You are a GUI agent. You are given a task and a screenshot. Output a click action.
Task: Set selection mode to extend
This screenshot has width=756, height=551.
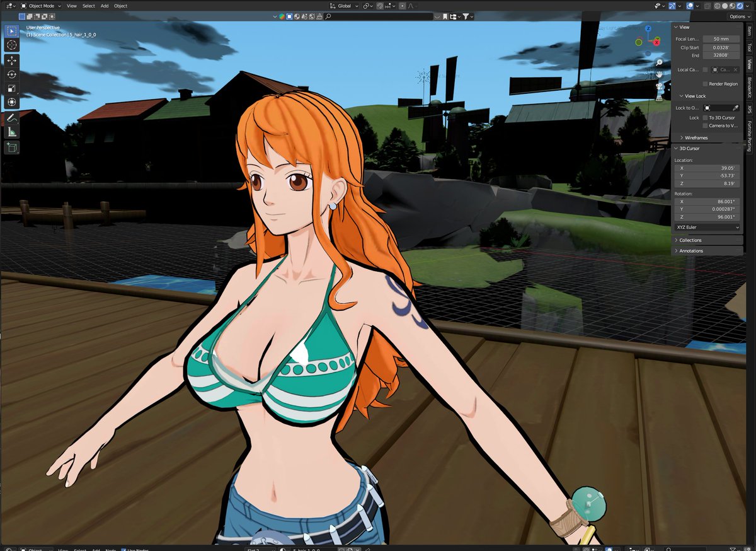[30, 16]
